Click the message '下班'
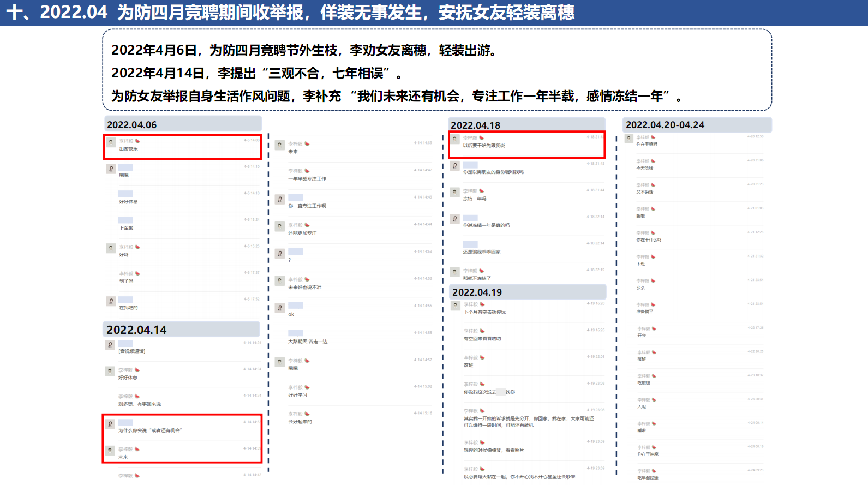The image size is (868, 485). coord(640,264)
